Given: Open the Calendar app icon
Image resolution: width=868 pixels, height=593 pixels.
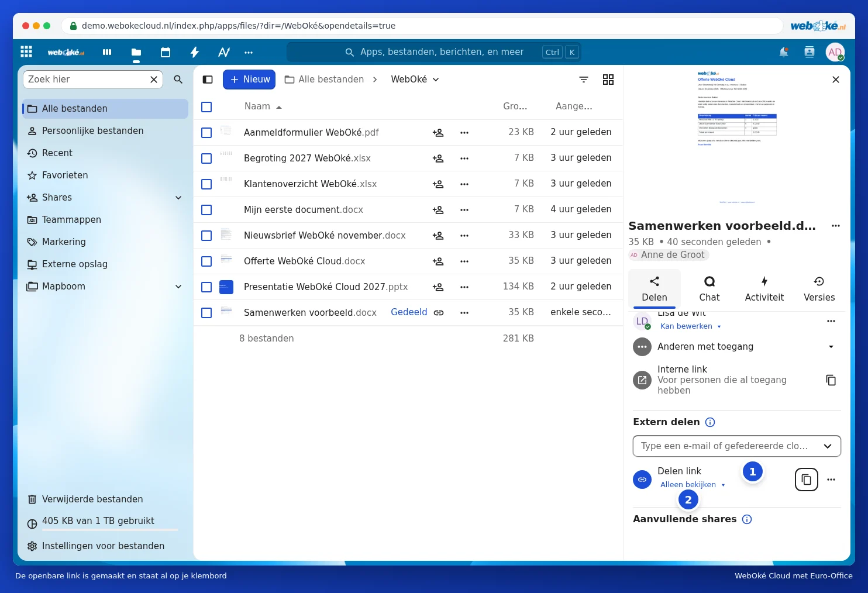Looking at the screenshot, I should click(166, 52).
